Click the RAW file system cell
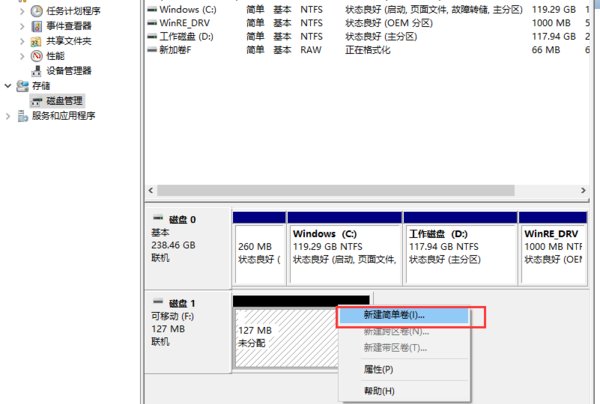The image size is (600, 404). pyautogui.click(x=311, y=50)
